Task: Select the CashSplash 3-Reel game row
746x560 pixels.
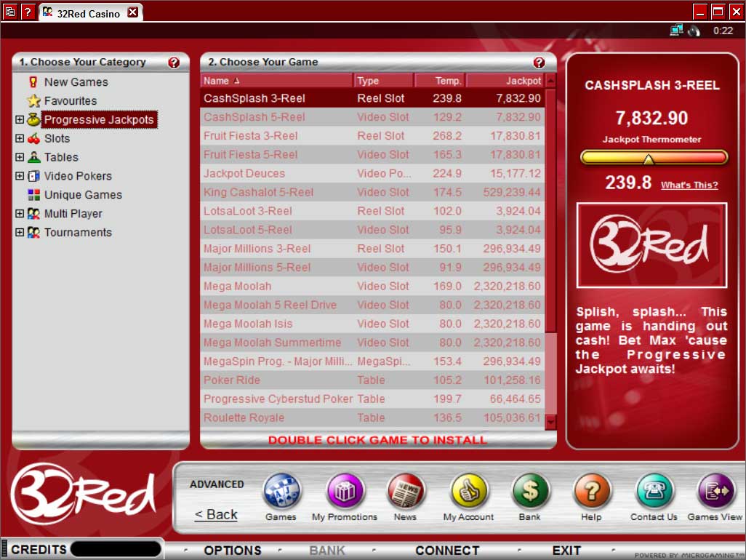Action: coord(372,98)
